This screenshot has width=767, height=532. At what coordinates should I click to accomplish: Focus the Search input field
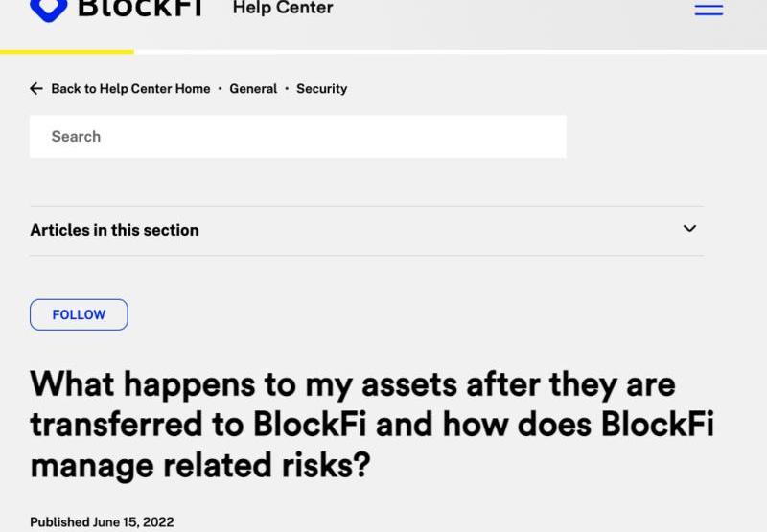298,137
